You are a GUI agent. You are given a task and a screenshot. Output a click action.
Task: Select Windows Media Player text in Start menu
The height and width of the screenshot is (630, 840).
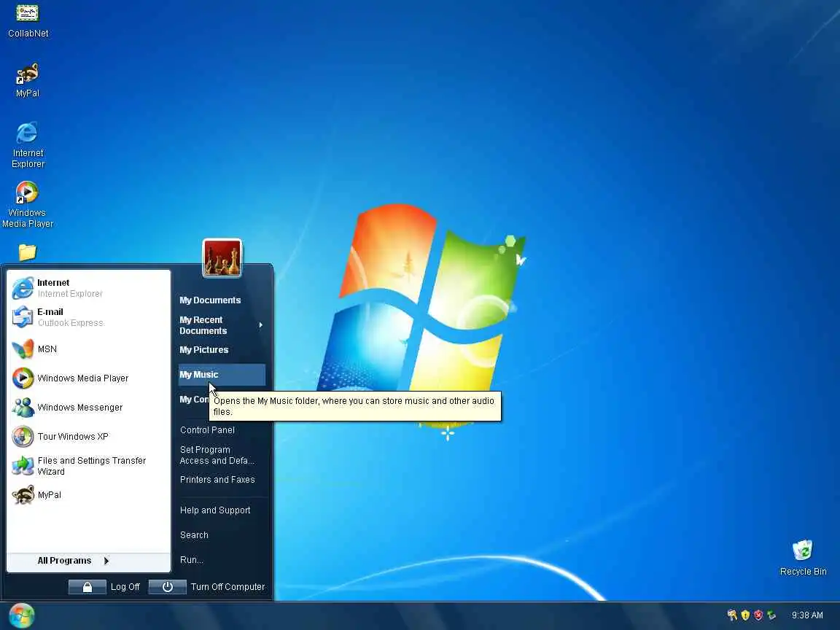coord(83,378)
